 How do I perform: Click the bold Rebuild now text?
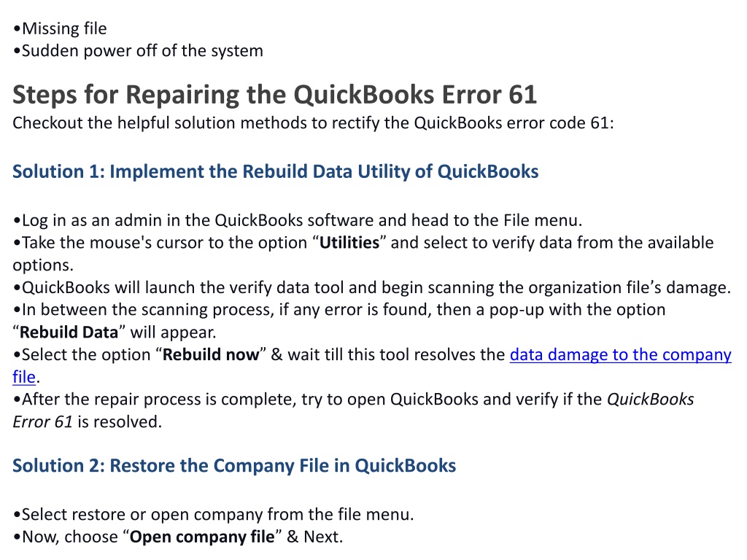[x=211, y=355]
